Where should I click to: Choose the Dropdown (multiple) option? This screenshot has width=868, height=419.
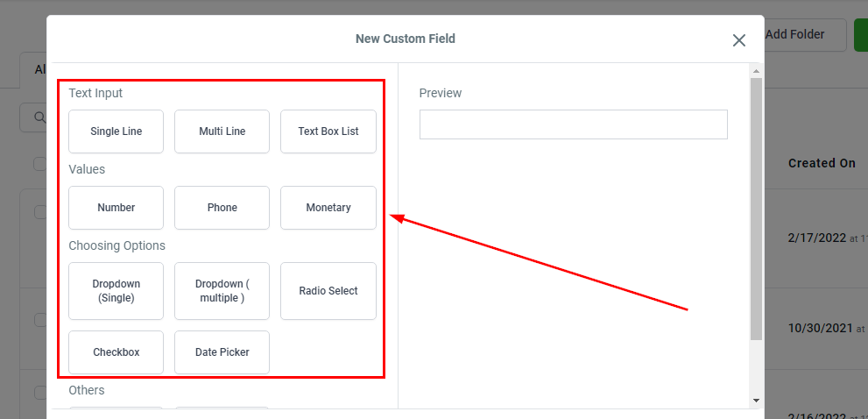222,291
